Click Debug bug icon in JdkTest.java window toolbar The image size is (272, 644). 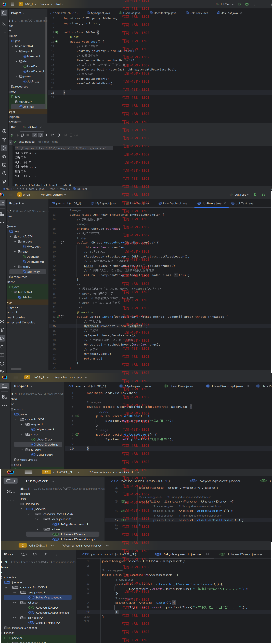pyautogui.click(x=247, y=4)
